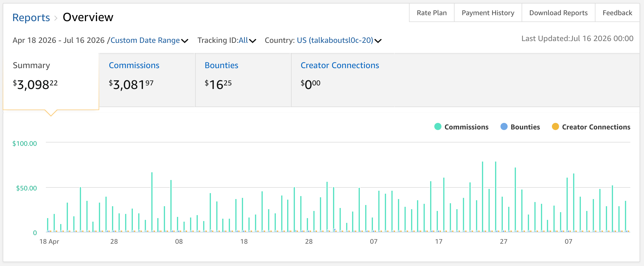Click the green Commissions legend dot
644x266 pixels.
(438, 127)
